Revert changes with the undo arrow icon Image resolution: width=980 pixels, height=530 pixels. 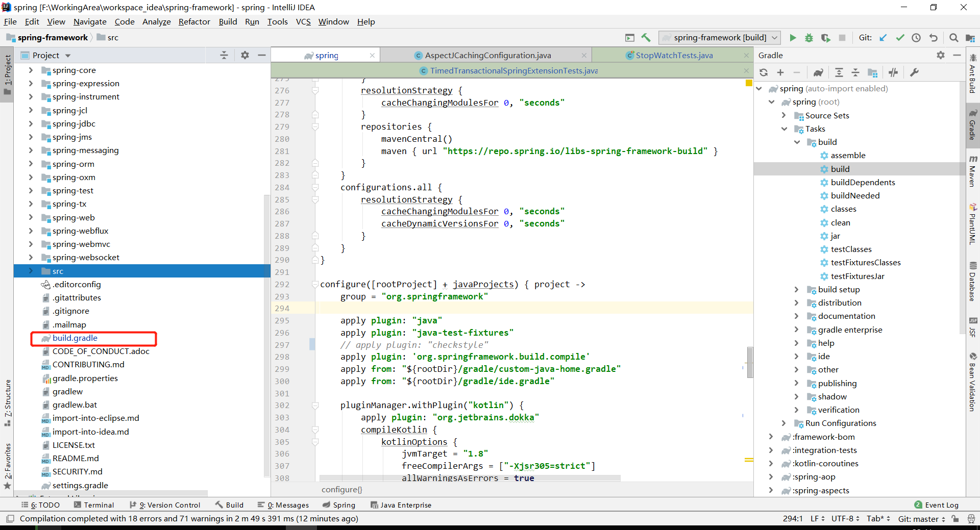point(934,38)
